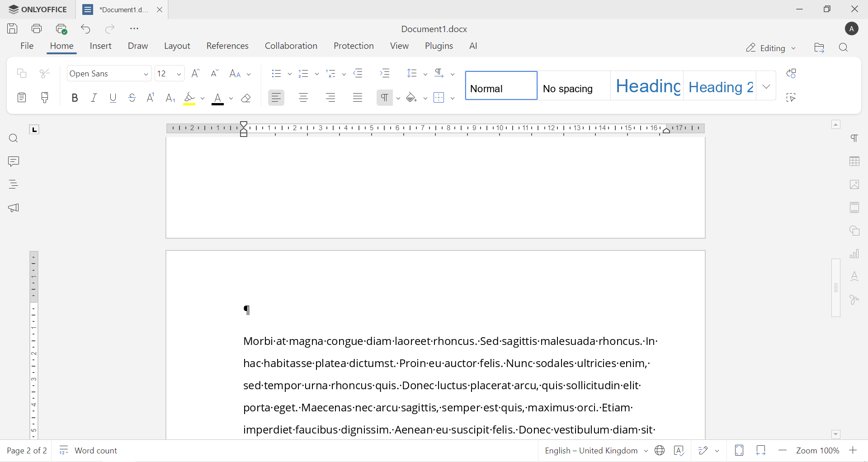Select the Copy style tool
Screen dimensions: 868x462
click(45, 97)
